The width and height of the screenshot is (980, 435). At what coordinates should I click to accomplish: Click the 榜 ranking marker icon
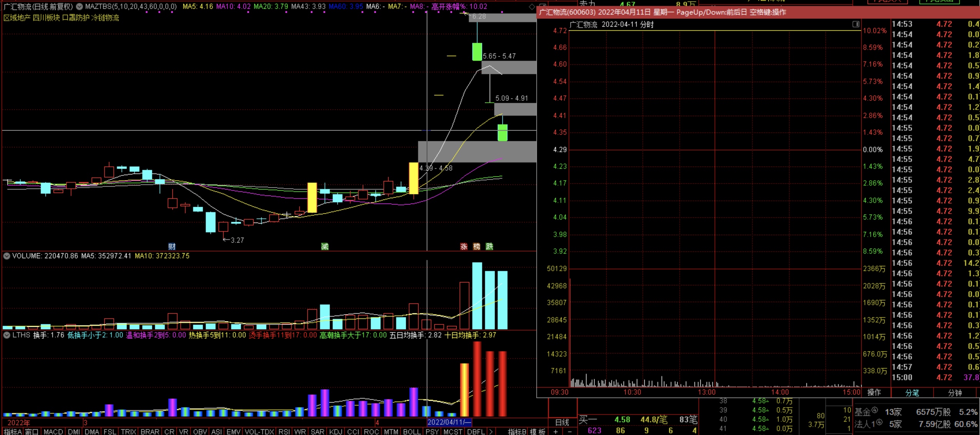tap(477, 246)
